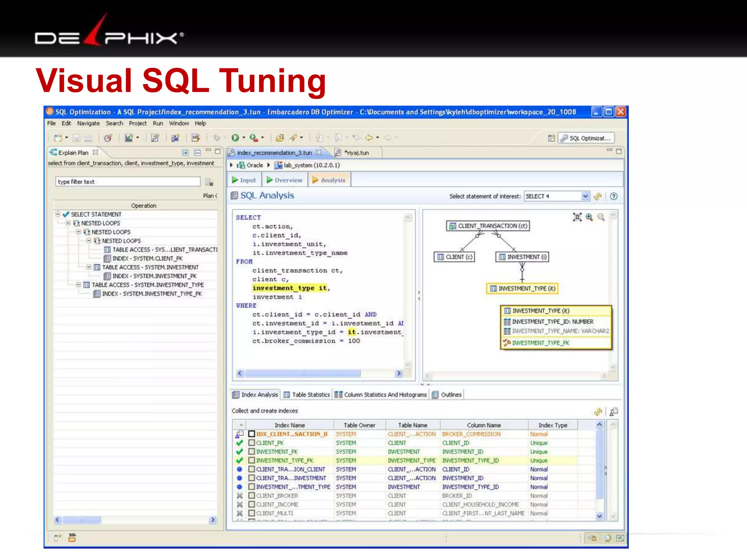The image size is (747, 560).
Task: Click the Fit to window diagram icon
Action: (x=577, y=217)
